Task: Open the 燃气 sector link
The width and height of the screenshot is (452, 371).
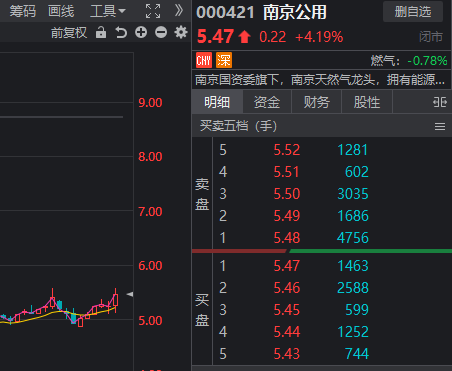Action: point(409,61)
